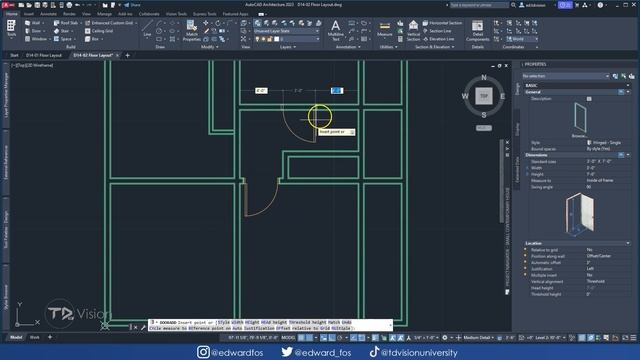Expand Section & Elevation panel dropdown

pos(434,47)
